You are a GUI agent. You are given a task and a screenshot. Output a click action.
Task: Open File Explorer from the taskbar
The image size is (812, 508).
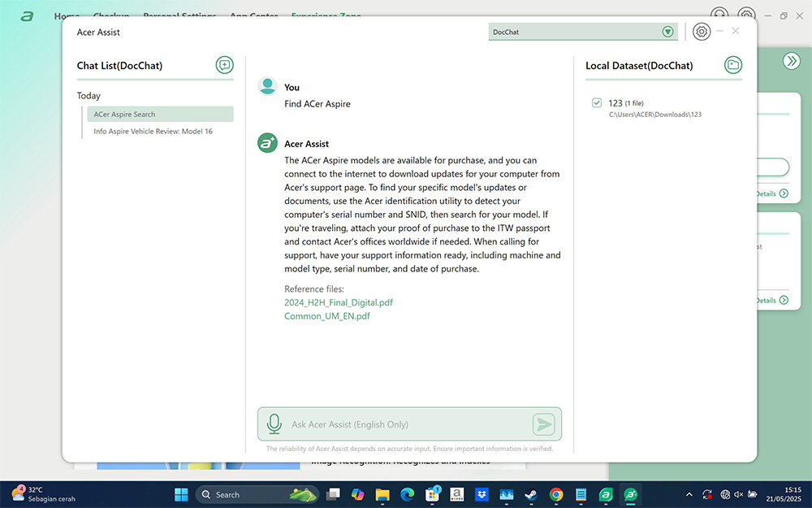click(x=382, y=494)
